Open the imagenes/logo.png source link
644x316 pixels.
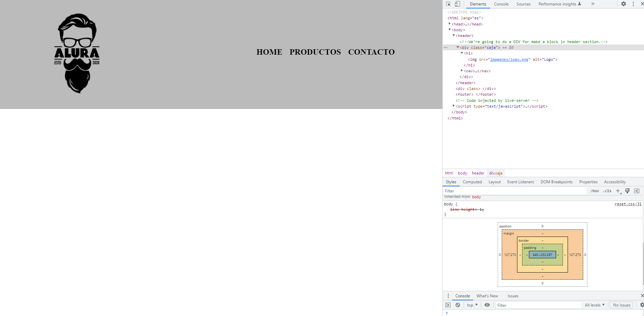pos(509,59)
